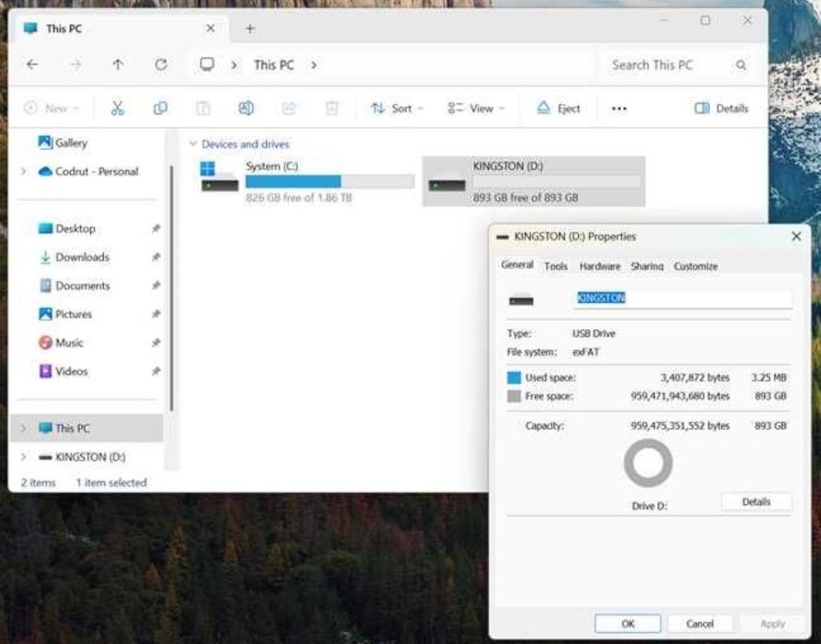Click System (C:) storage usage bar
This screenshot has width=821, height=644.
click(x=330, y=181)
